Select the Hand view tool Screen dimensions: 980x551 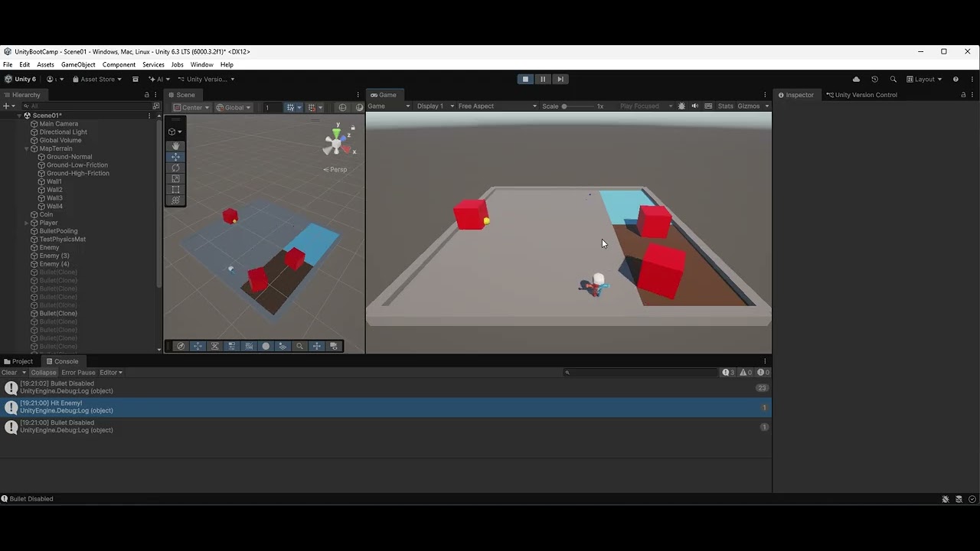coord(175,145)
